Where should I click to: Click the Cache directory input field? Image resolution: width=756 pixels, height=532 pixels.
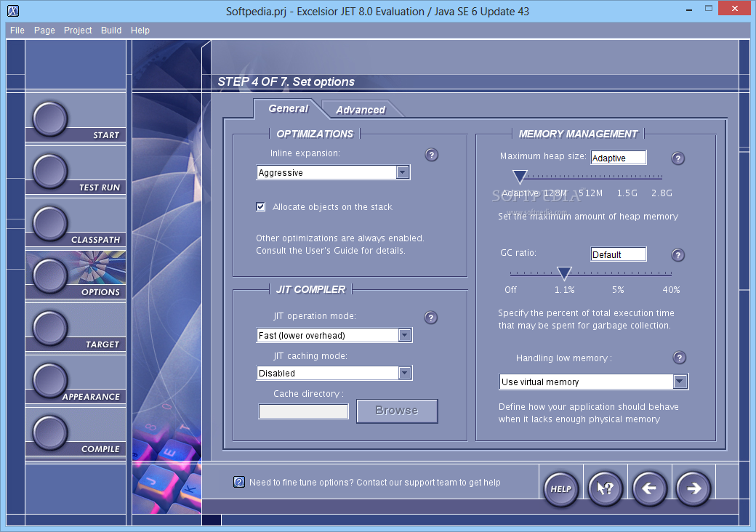click(303, 411)
